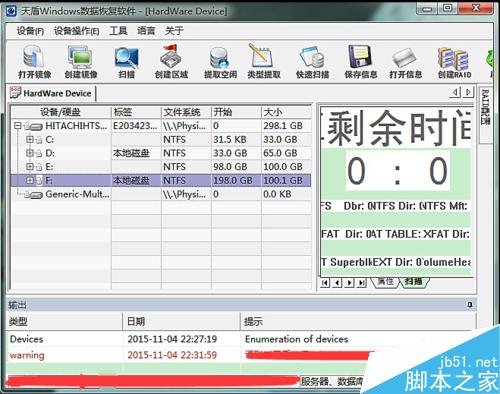Sort by the 标签 column header
This screenshot has height=394, width=500.
[x=136, y=112]
